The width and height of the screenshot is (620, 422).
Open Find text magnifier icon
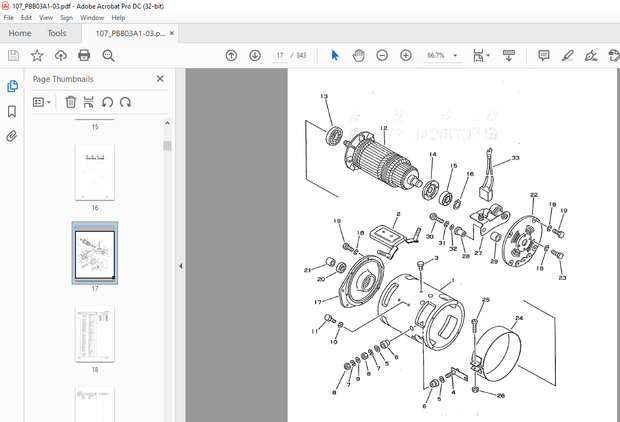click(108, 55)
